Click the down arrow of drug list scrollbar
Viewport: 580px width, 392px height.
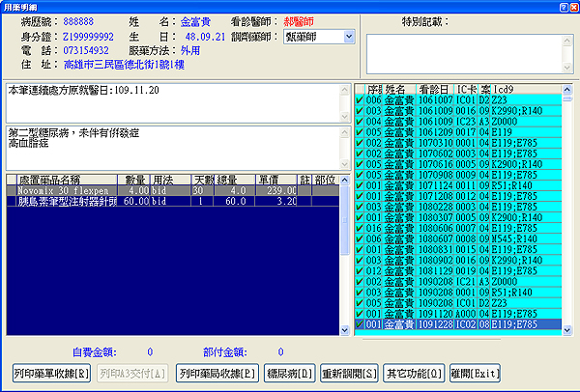coord(346,330)
